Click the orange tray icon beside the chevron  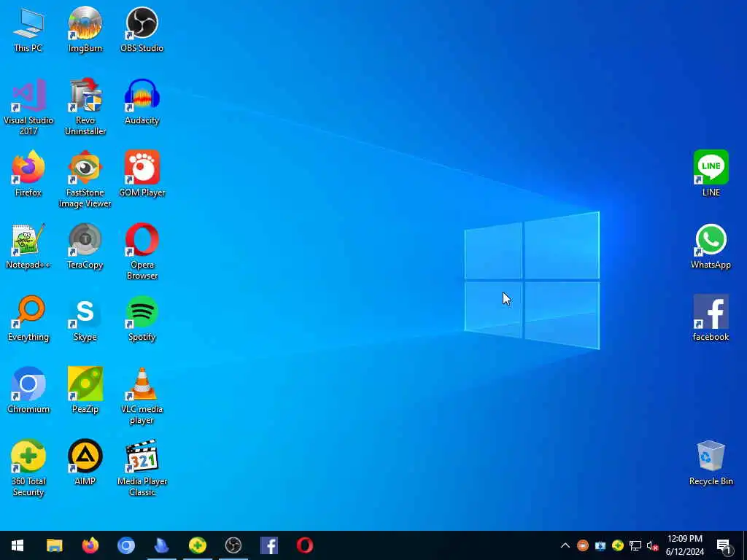(x=583, y=545)
